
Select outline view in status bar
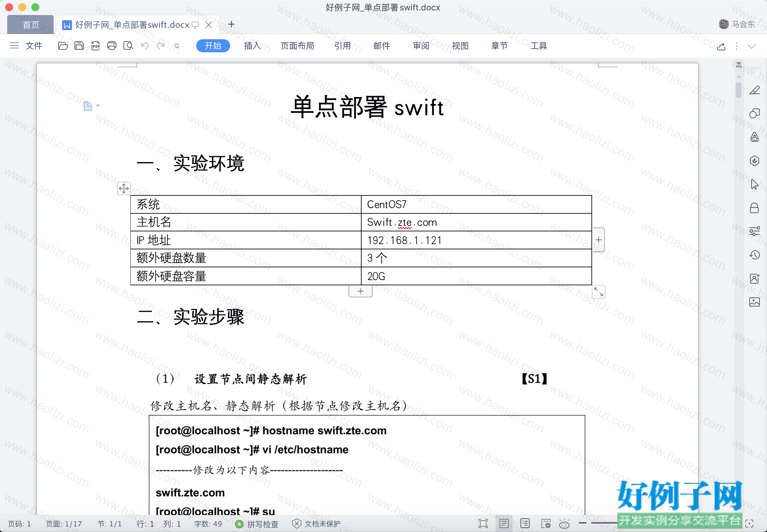(525, 524)
